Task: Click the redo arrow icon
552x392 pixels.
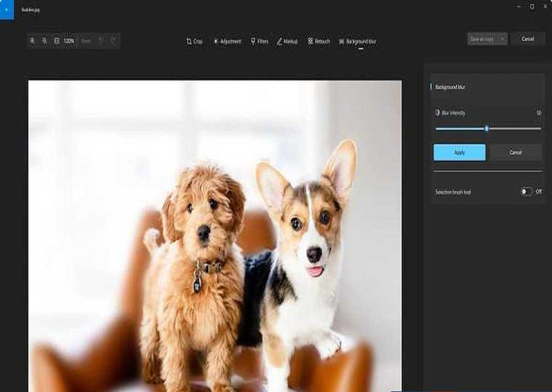Action: click(x=112, y=40)
